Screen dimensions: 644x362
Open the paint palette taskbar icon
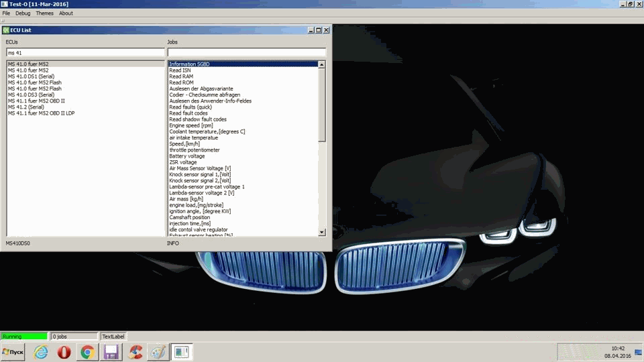point(158,352)
